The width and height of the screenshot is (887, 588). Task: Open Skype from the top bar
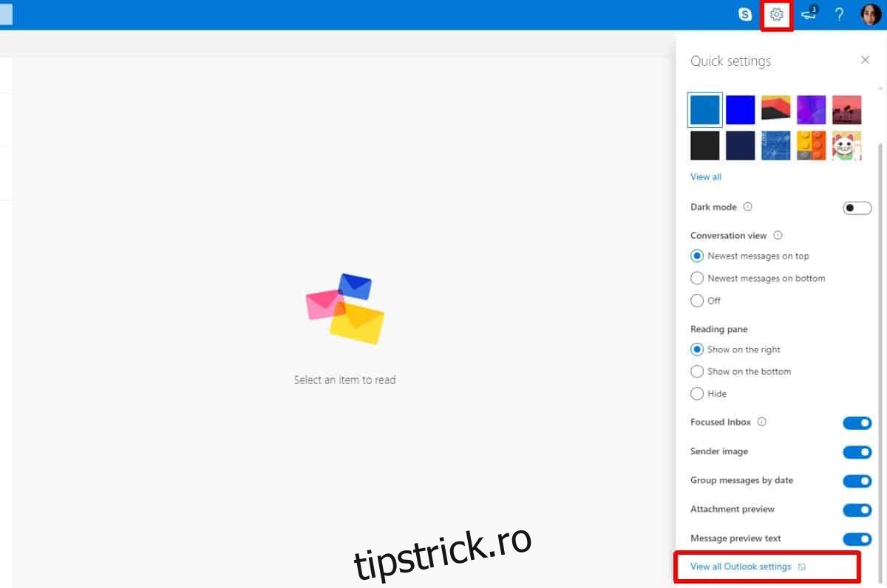tap(745, 14)
